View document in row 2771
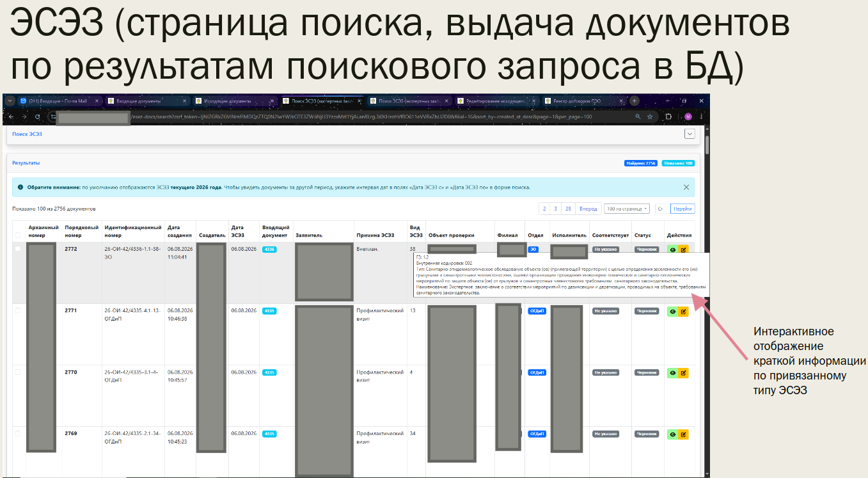Screen dimensions: 868x478 [x=672, y=312]
